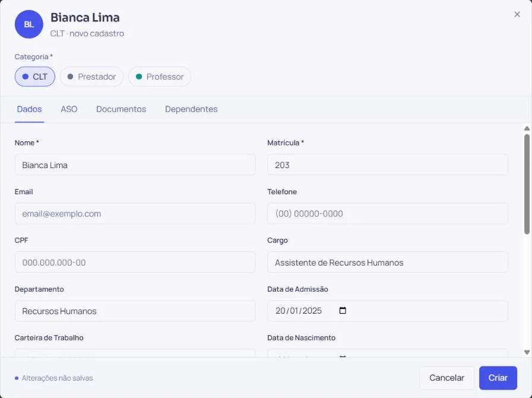Click the Criar button
The image size is (532, 398).
pos(498,378)
